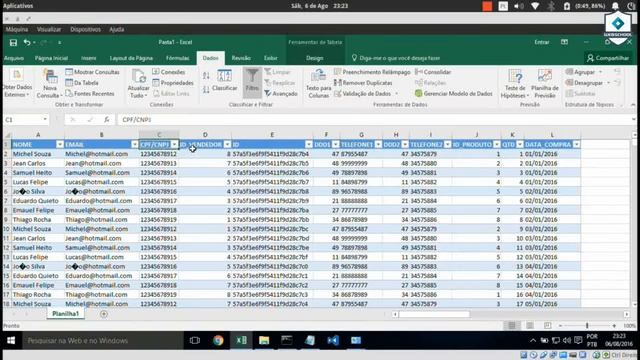Viewport: 640px width, 360px height.
Task: Switch to Revisão tab
Action: 241,58
